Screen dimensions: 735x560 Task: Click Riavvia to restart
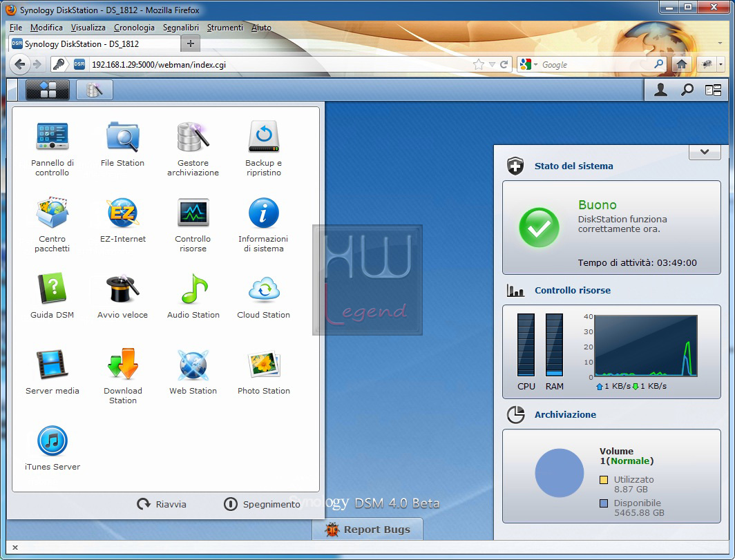click(x=162, y=504)
